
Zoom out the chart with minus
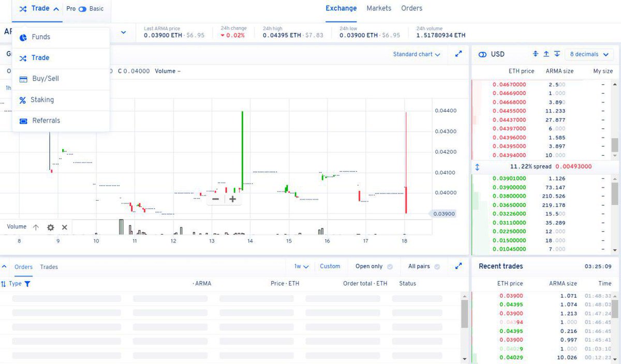216,199
